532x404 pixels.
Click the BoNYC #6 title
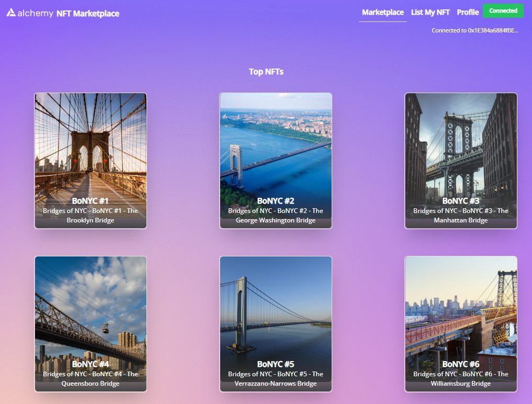pos(461,364)
